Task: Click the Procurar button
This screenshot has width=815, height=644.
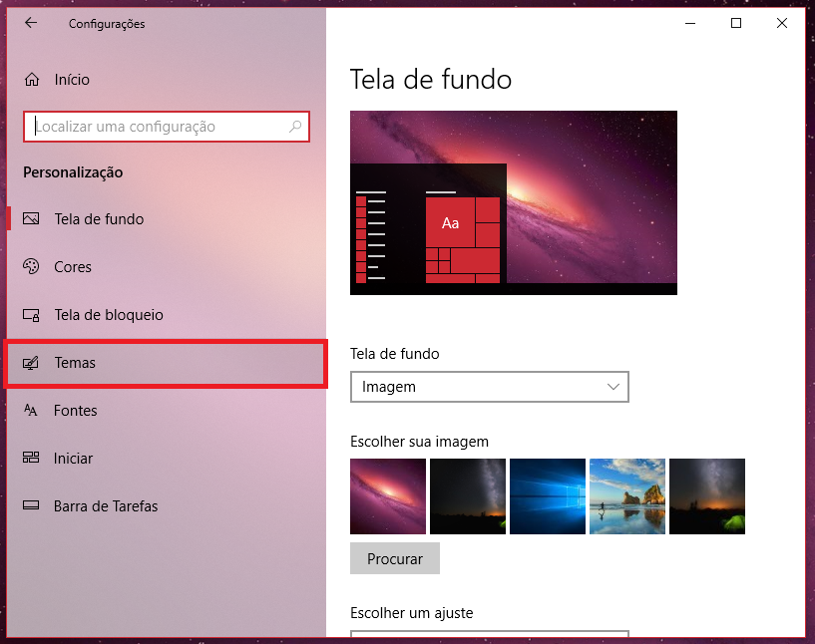Action: tap(394, 558)
